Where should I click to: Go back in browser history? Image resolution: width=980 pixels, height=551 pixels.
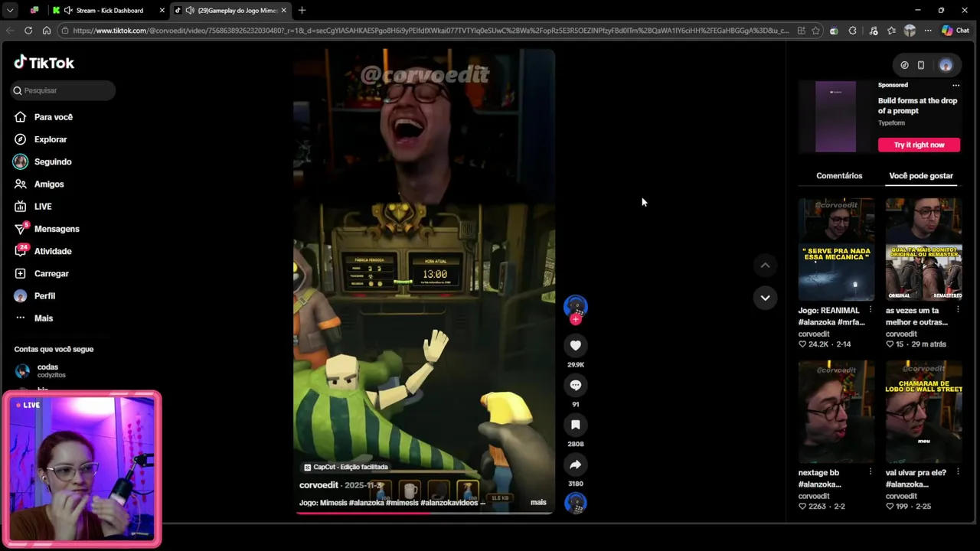pyautogui.click(x=10, y=31)
